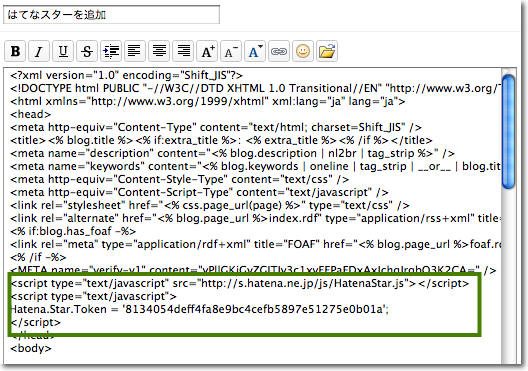Apply strikethrough formatting

point(87,51)
